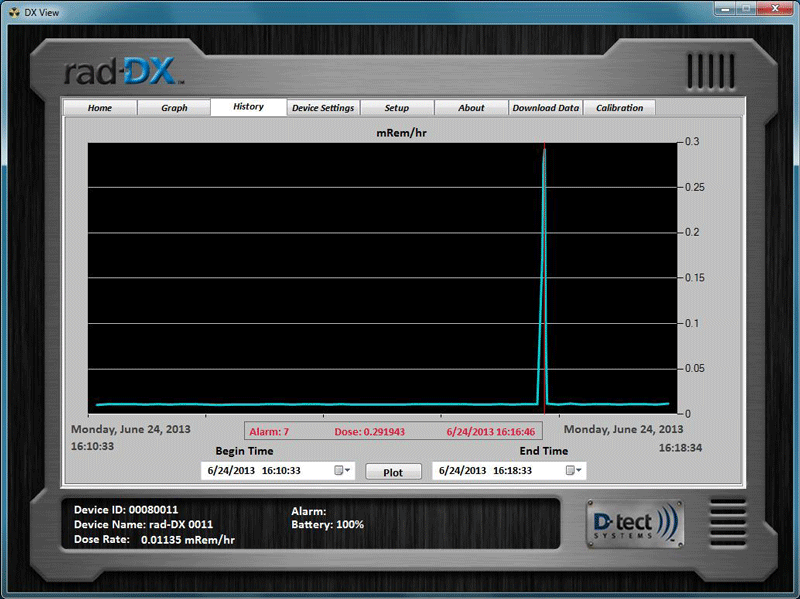Viewport: 800px width, 599px height.
Task: Click the 6/24/2013 16:16:46 timestamp readout
Action: (x=491, y=432)
